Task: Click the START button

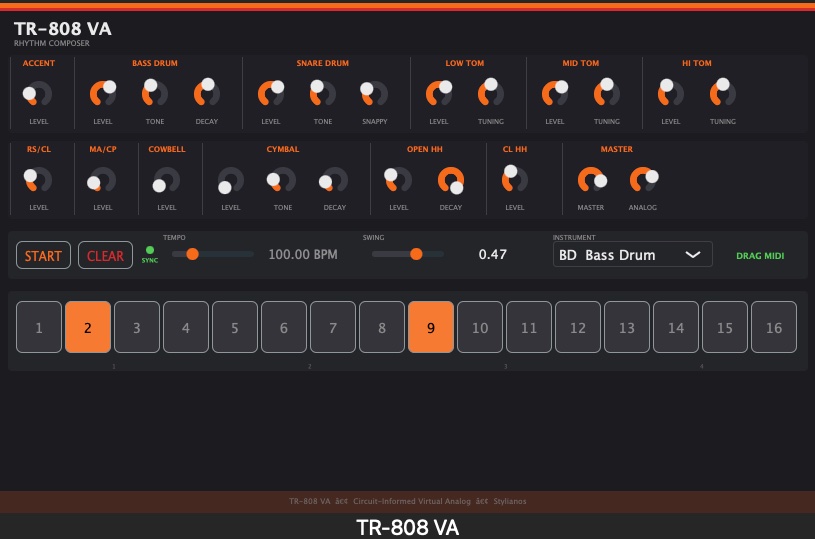Action: [43, 255]
